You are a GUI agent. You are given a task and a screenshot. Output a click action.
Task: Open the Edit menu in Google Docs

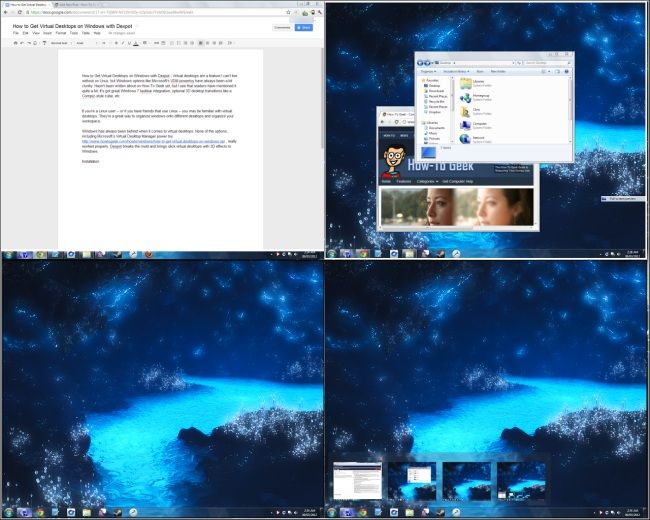tap(25, 33)
